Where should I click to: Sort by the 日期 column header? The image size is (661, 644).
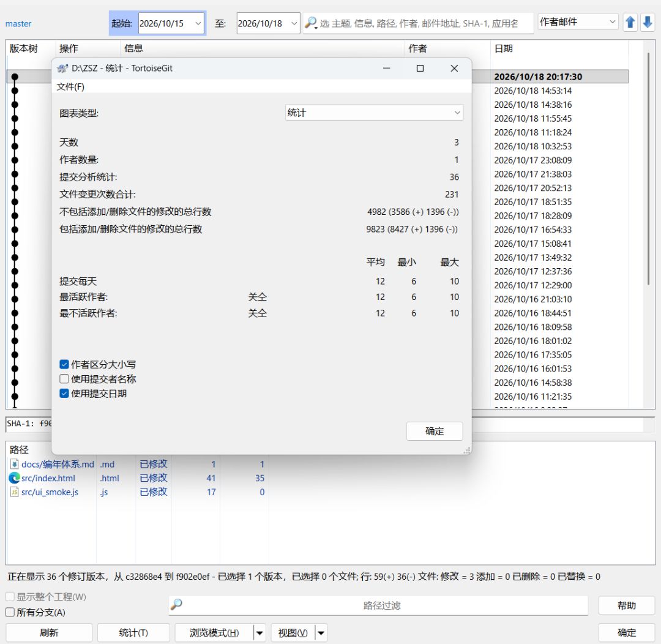pos(559,48)
